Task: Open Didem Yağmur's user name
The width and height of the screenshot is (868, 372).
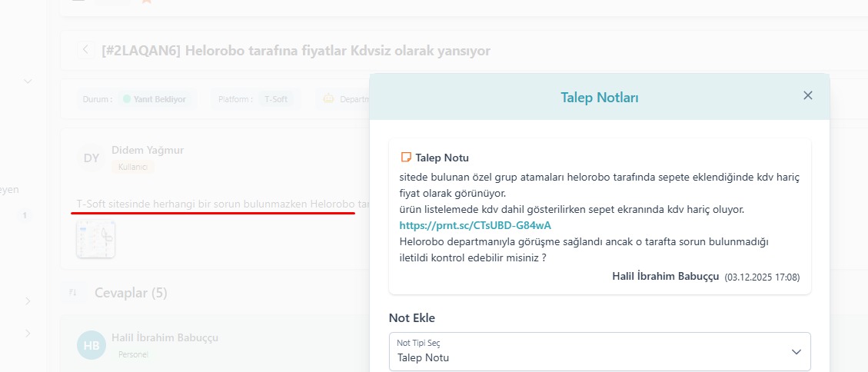Action: click(148, 150)
